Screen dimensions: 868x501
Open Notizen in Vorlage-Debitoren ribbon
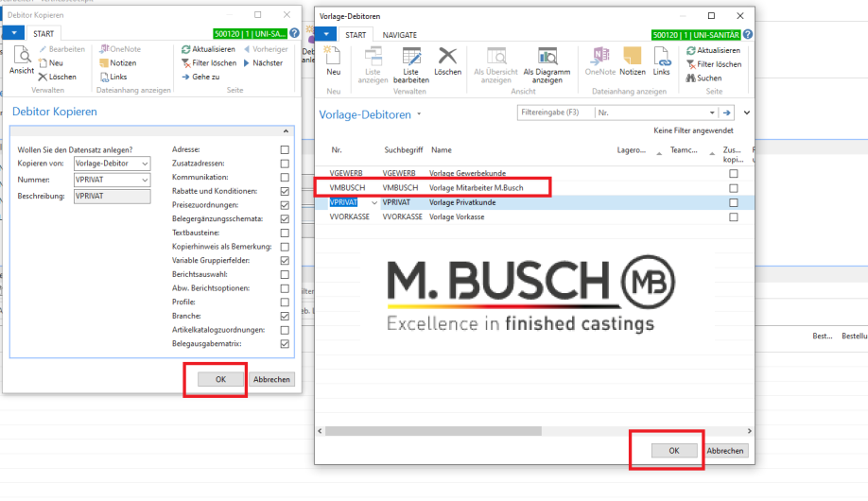click(x=633, y=61)
